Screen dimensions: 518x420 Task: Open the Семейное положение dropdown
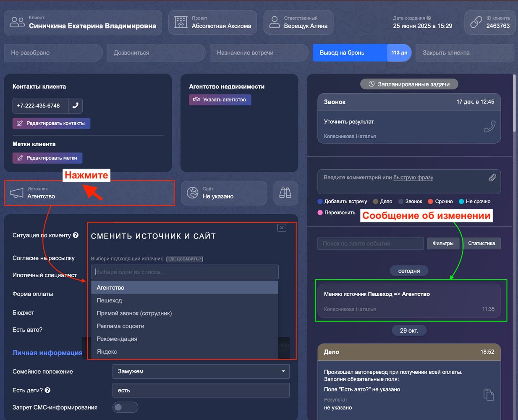click(x=201, y=371)
